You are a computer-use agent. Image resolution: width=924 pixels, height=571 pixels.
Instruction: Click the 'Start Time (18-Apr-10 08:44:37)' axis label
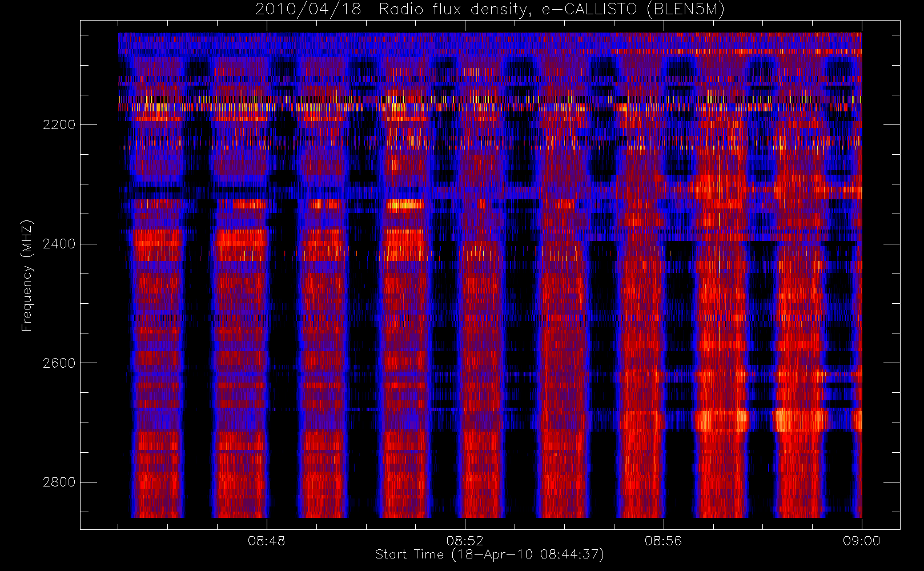(489, 554)
